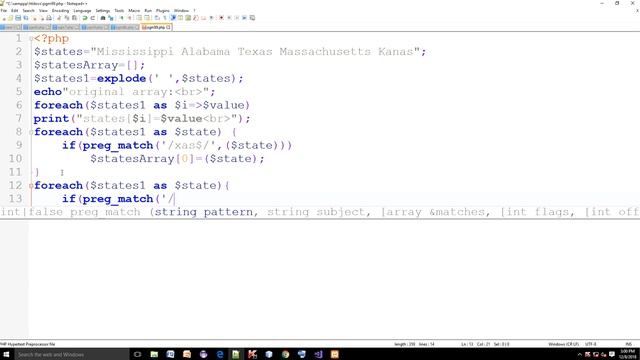Save the file with the Save icon
640x360 pixels.
coord(18,18)
